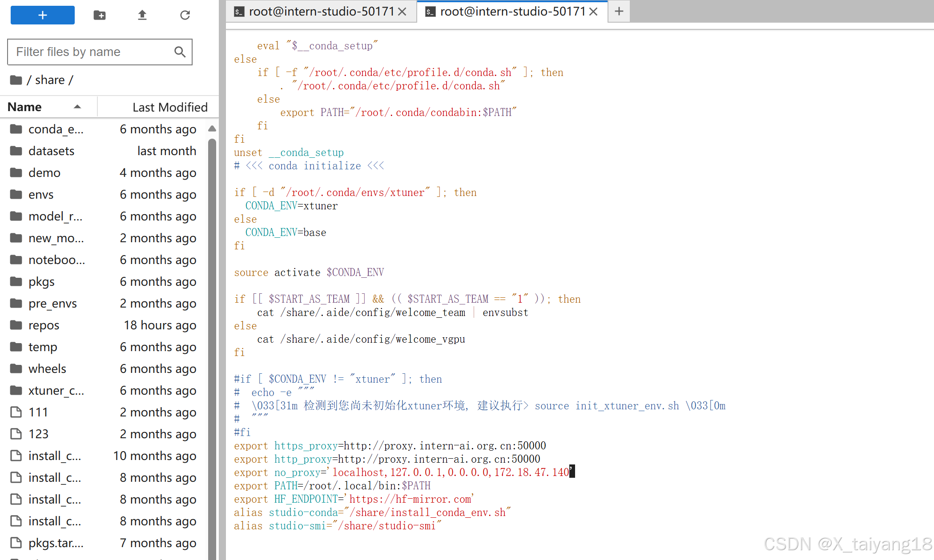
Task: Click the upload files icon
Action: click(142, 15)
